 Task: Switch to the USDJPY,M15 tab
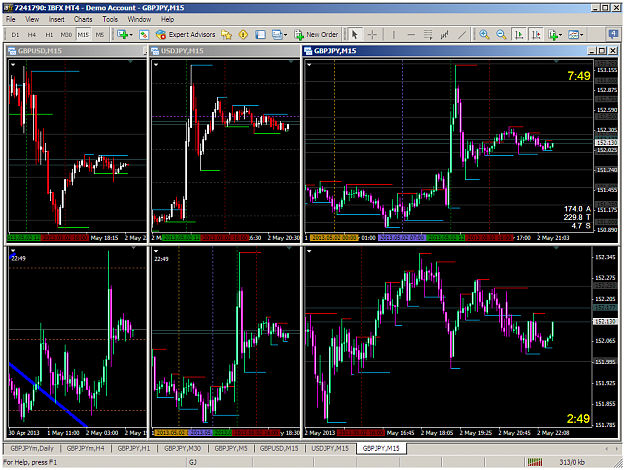tap(330, 448)
